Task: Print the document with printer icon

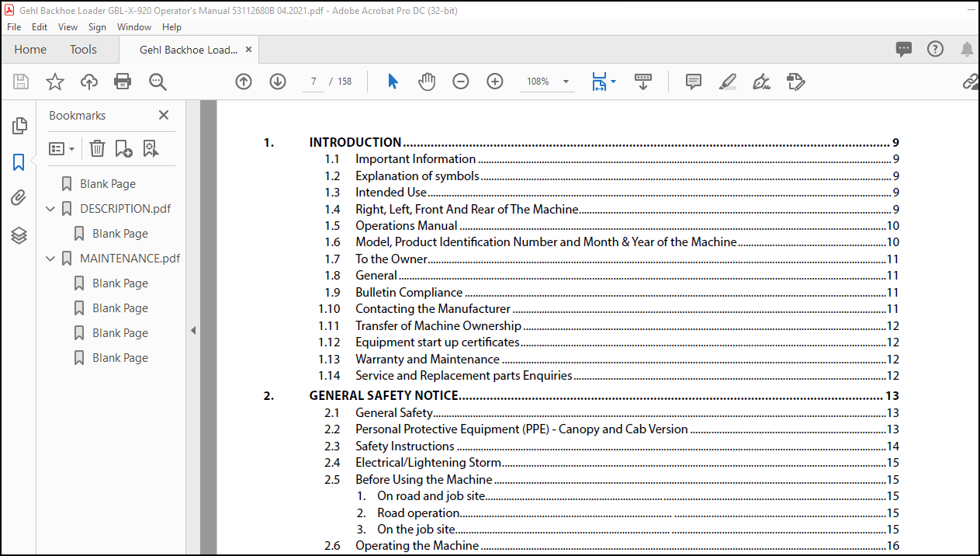Action: click(123, 82)
